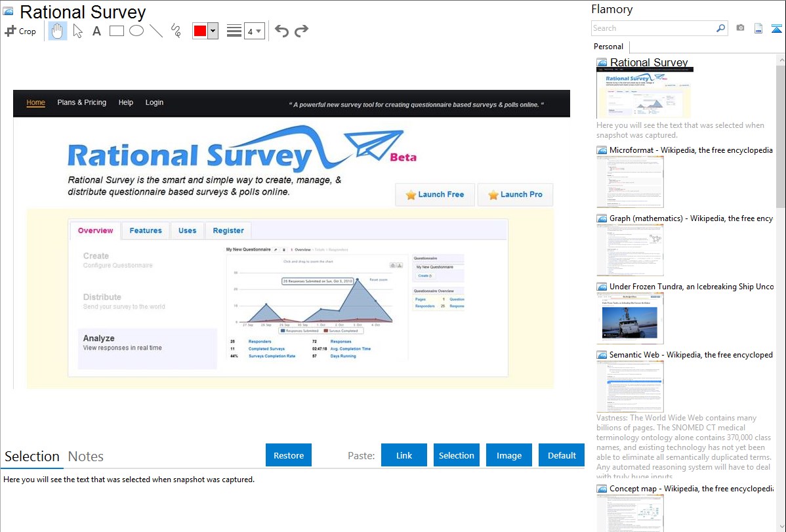Click the blue Selection paste button
786x532 pixels.
457,455
